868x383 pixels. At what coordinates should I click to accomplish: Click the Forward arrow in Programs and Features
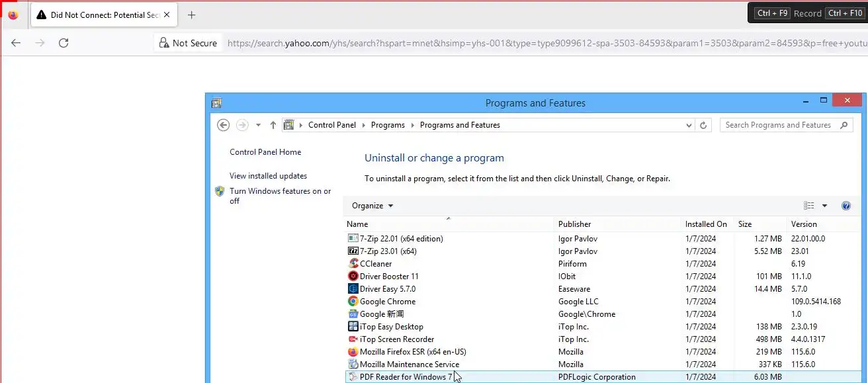click(242, 125)
